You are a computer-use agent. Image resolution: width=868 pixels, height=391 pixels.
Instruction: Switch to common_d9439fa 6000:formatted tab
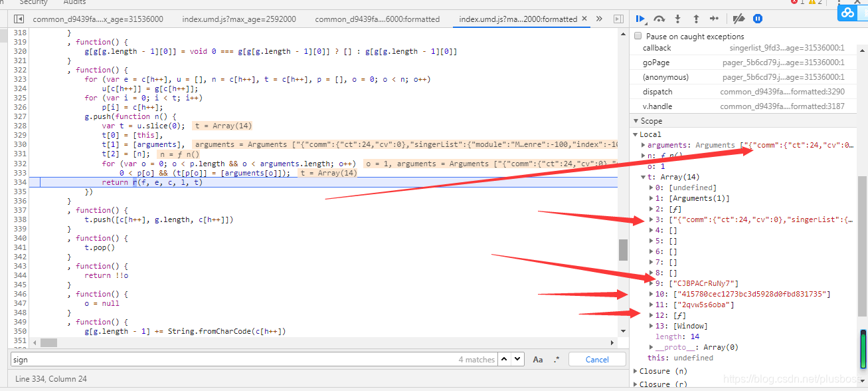pos(377,19)
